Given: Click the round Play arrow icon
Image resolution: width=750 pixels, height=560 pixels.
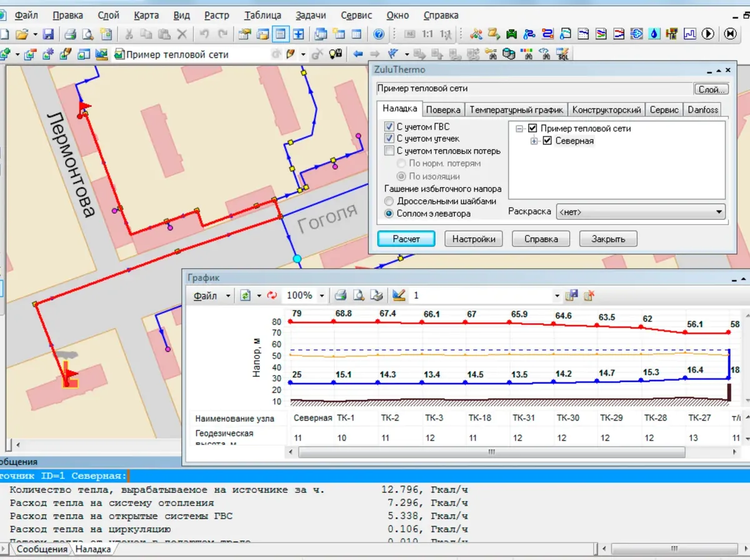Looking at the screenshot, I should [708, 34].
